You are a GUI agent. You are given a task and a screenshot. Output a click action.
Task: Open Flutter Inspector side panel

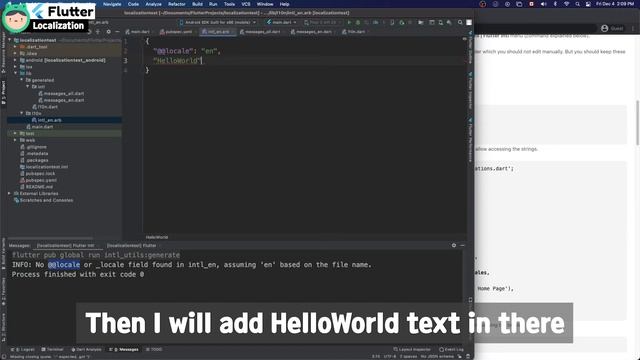pyautogui.click(x=470, y=91)
